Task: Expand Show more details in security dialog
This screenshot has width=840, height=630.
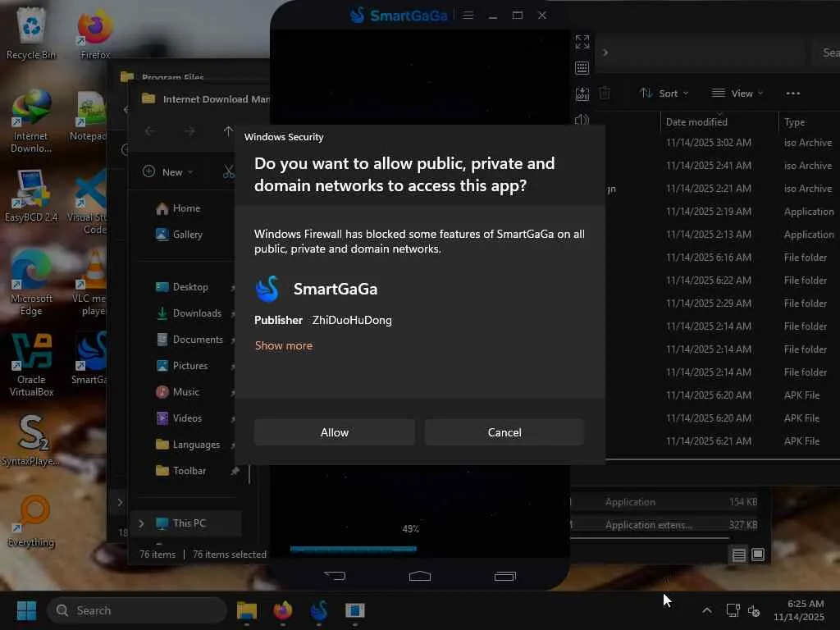Action: [283, 345]
